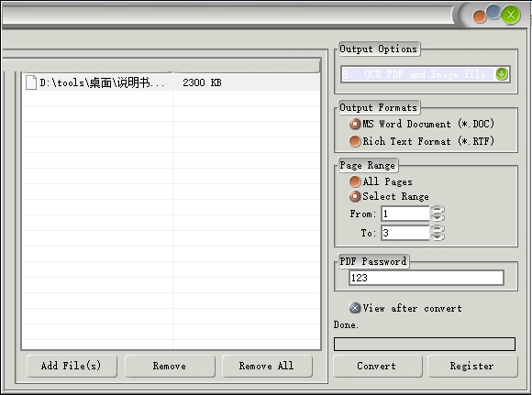Screen dimensions: 532x395
Task: Select MS Word Document (*.DOC) format
Action: click(355, 124)
